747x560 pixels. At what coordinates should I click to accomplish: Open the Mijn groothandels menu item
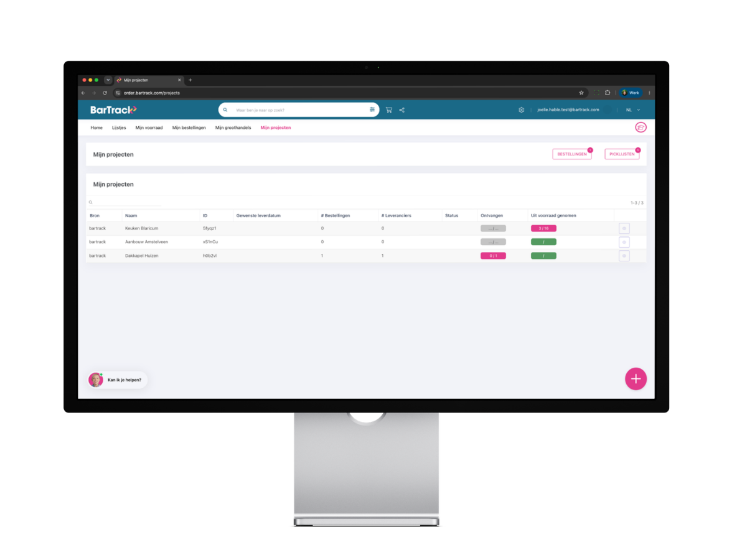click(233, 128)
